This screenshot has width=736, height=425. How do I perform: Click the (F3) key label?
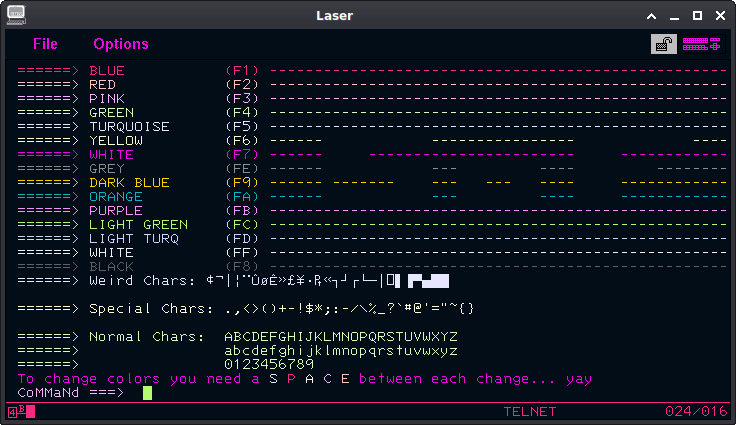pyautogui.click(x=242, y=99)
